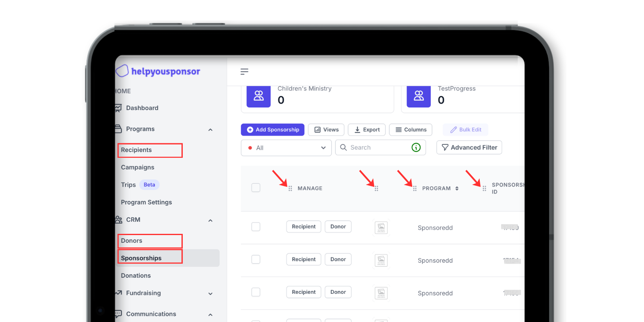Viewport: 644px width, 322px height.
Task: Toggle the select-all header checkbox
Action: click(256, 188)
